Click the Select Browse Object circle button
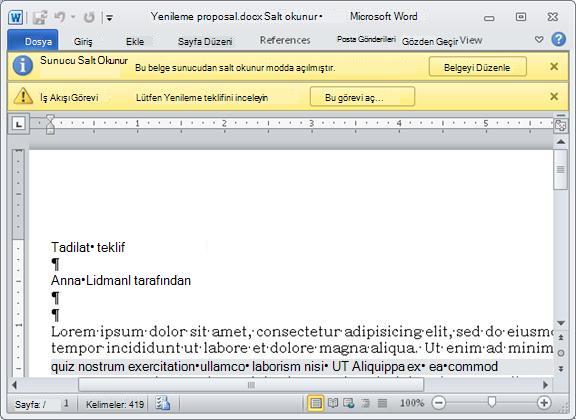 click(x=561, y=353)
